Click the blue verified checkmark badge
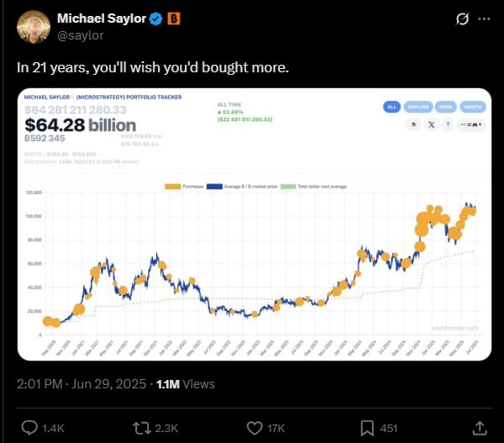 click(x=157, y=18)
